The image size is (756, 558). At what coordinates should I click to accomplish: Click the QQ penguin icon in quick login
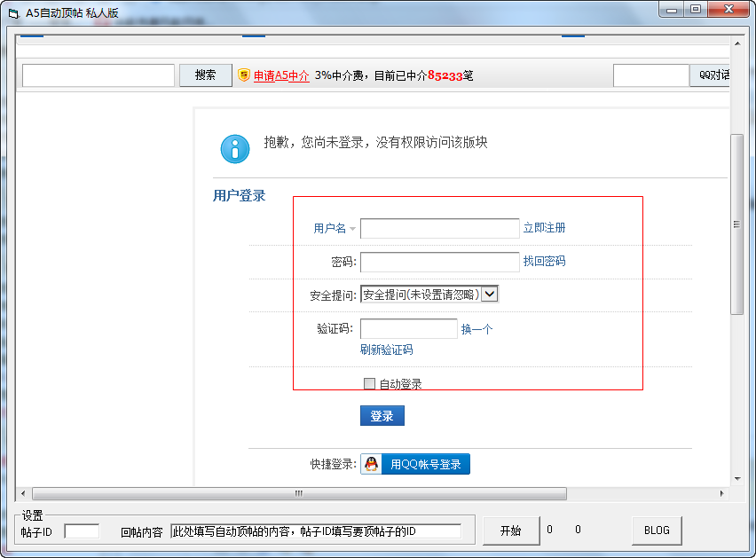pos(371,464)
